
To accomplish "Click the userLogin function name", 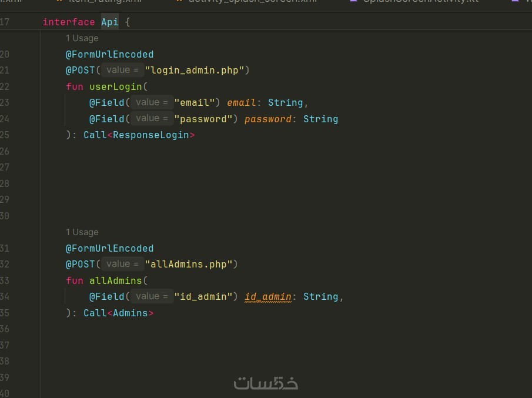I will 115,87.
